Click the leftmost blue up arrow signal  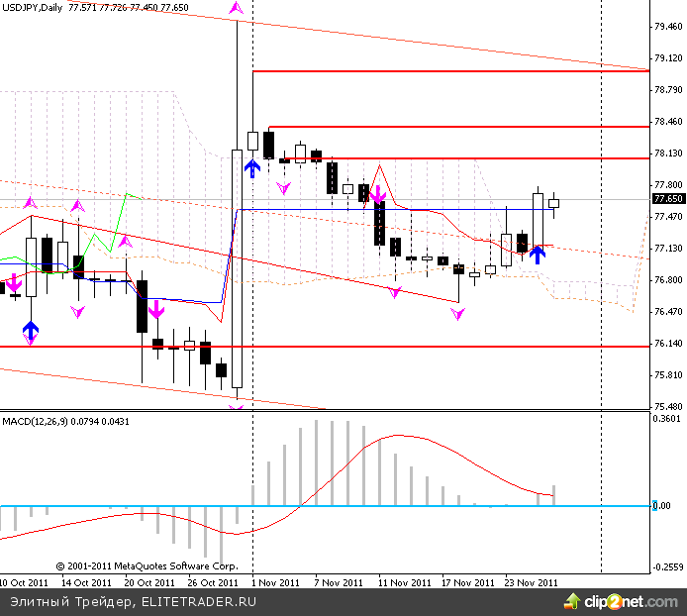[x=31, y=330]
